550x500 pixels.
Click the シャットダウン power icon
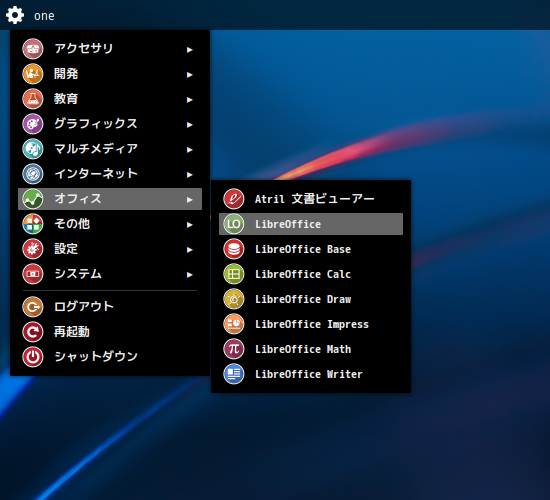click(x=33, y=357)
